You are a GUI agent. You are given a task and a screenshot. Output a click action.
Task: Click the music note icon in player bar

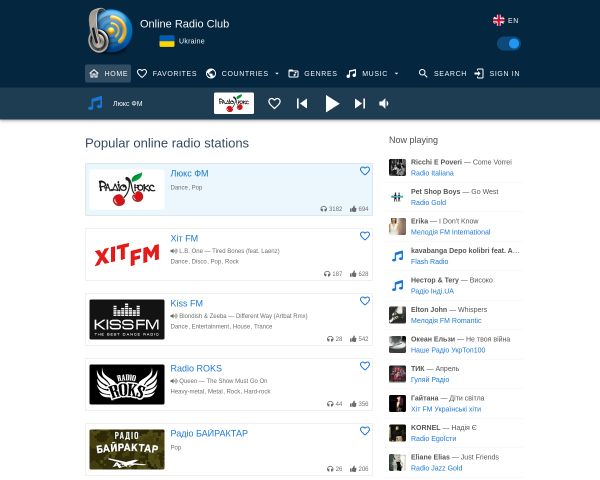point(95,103)
